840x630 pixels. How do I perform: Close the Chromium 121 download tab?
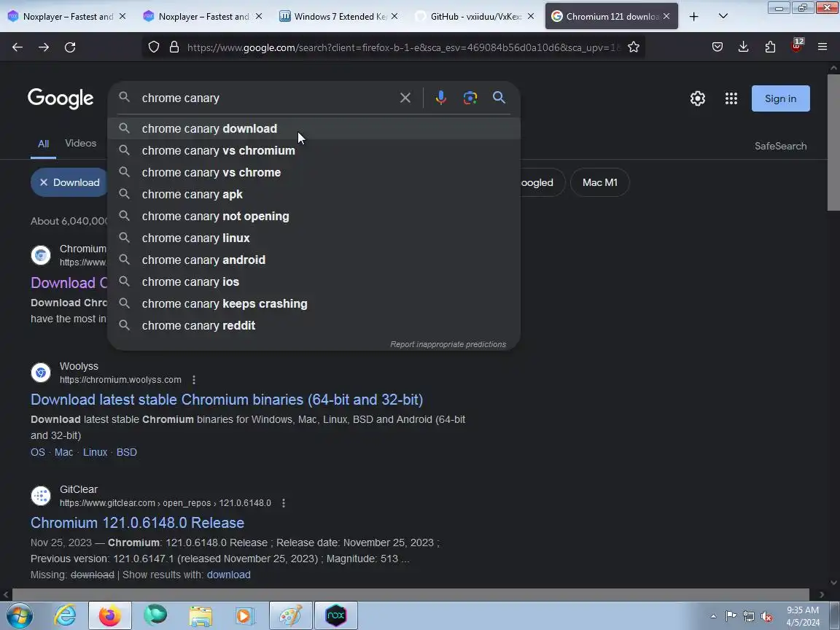[666, 17]
